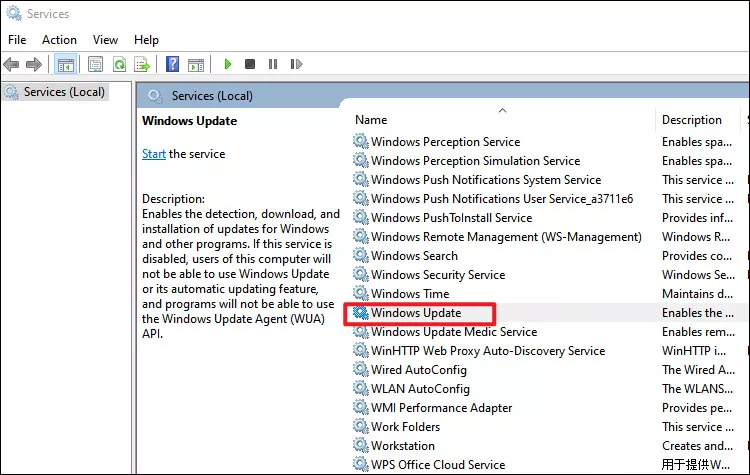Select Windows Perception Simulation Service row

tap(475, 161)
